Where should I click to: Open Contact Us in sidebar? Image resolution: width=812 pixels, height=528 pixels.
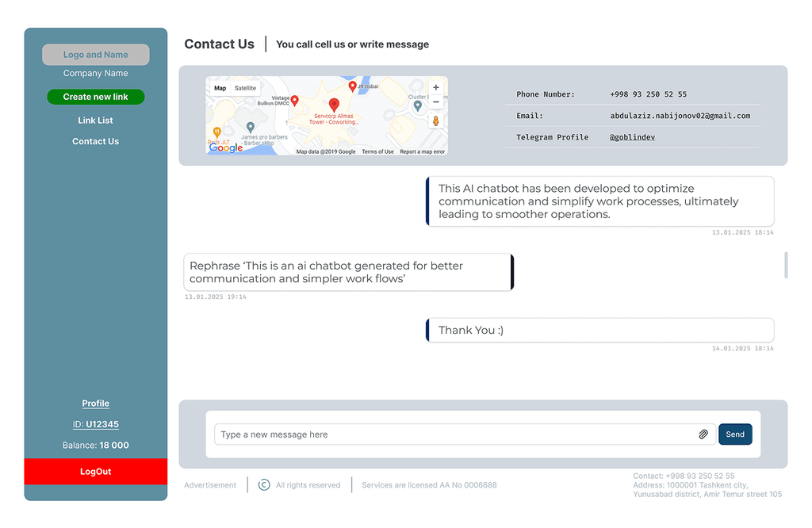coord(95,141)
